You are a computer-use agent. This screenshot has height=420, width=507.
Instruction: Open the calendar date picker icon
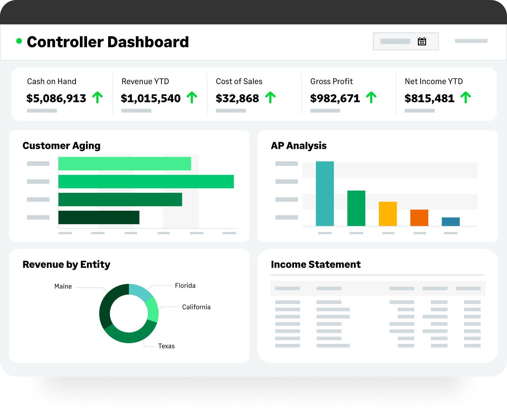coord(422,41)
